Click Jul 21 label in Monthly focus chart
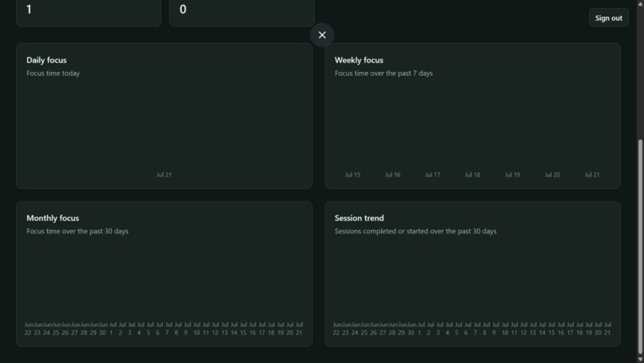This screenshot has height=363, width=644. pyautogui.click(x=299, y=329)
